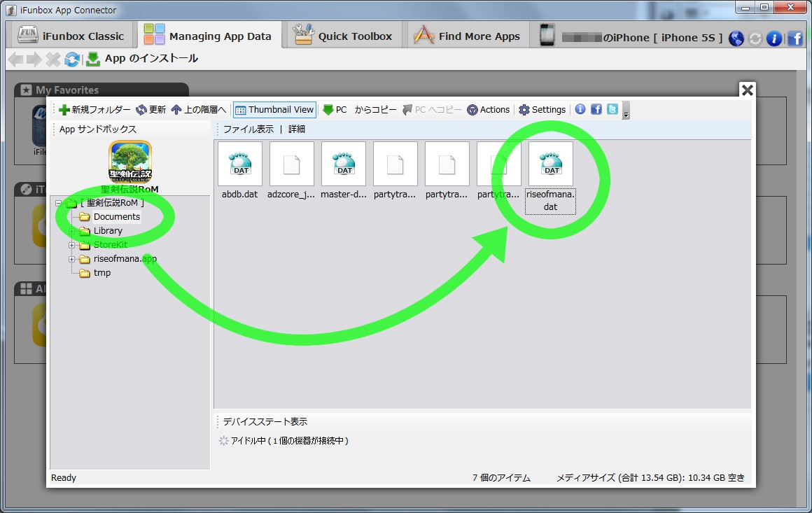Screen dimensions: 812x513
Task: Click PC へコピー button
Action: [x=432, y=110]
